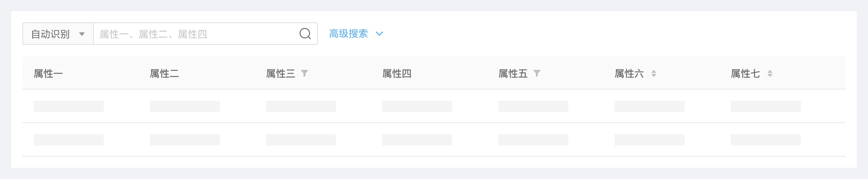868x179 pixels.
Task: Click the 高级搜索 link
Action: tap(349, 34)
